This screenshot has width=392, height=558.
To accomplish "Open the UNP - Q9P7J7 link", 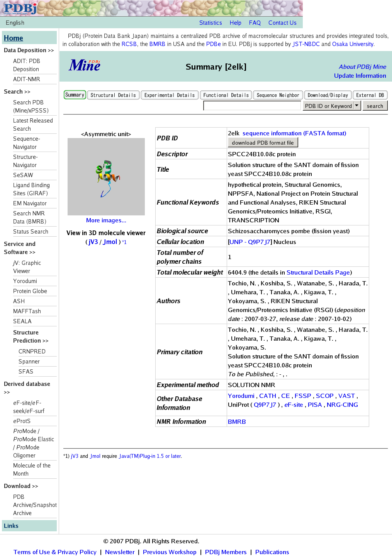I will (x=250, y=242).
